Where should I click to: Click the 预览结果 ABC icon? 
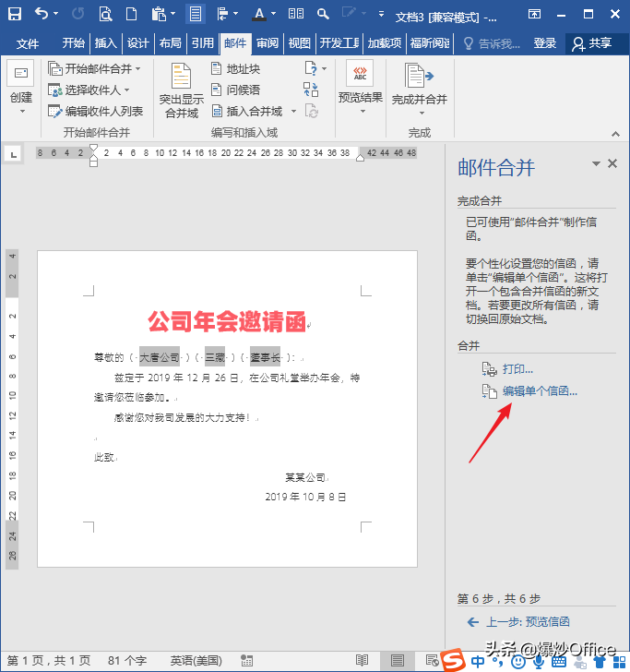pos(360,73)
